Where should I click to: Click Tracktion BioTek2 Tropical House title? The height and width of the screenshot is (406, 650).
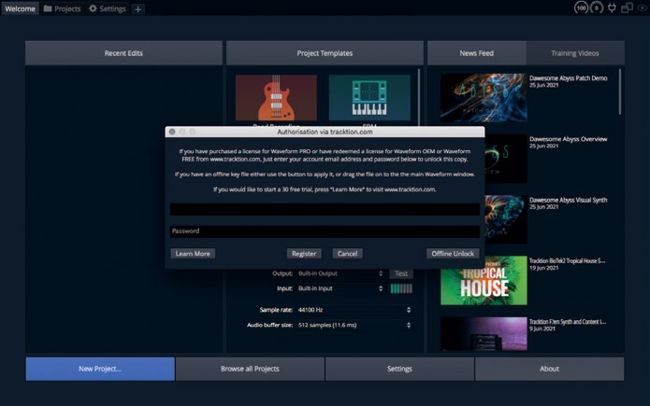567,261
